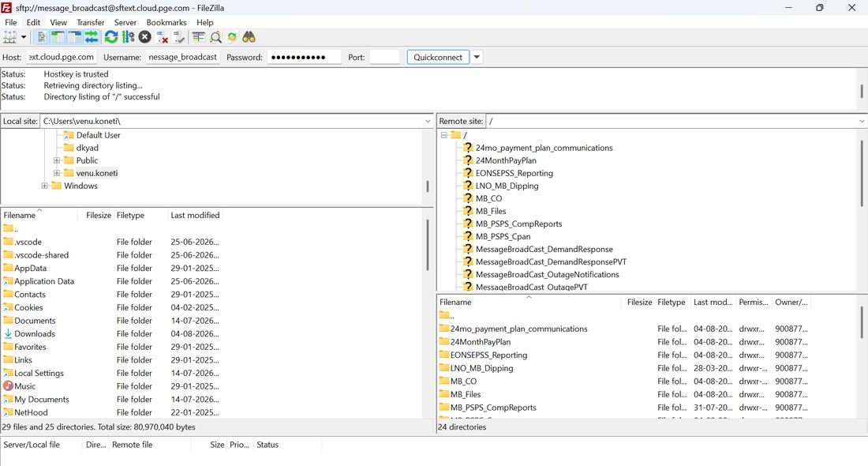This screenshot has height=466, width=868.
Task: Toggle transfer queue display
Action: tap(92, 37)
